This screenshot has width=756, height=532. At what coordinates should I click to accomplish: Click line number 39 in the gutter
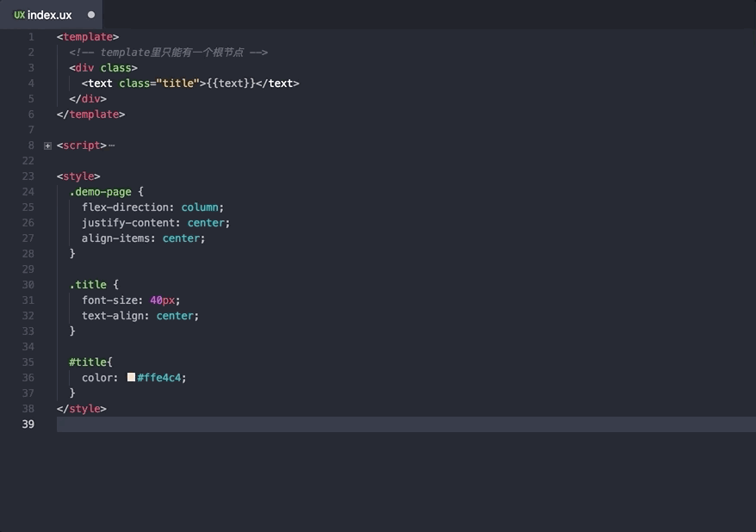click(28, 424)
